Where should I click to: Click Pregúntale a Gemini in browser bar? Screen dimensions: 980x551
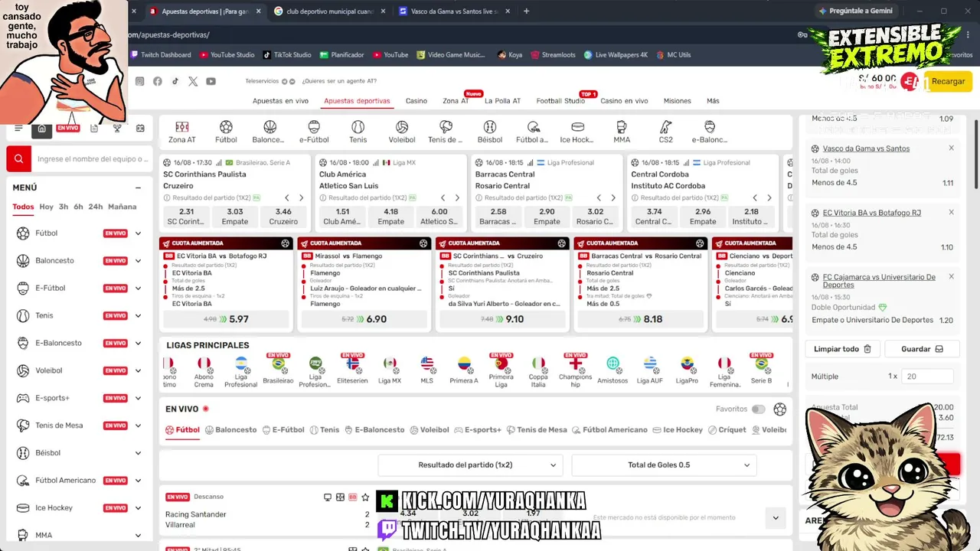point(854,11)
